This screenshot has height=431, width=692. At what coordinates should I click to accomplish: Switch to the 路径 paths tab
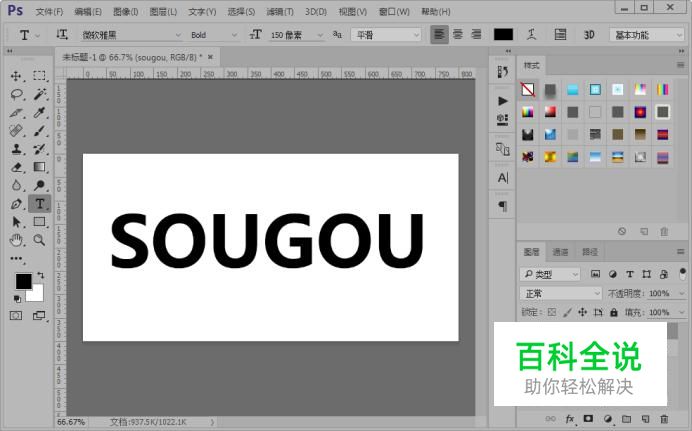590,252
